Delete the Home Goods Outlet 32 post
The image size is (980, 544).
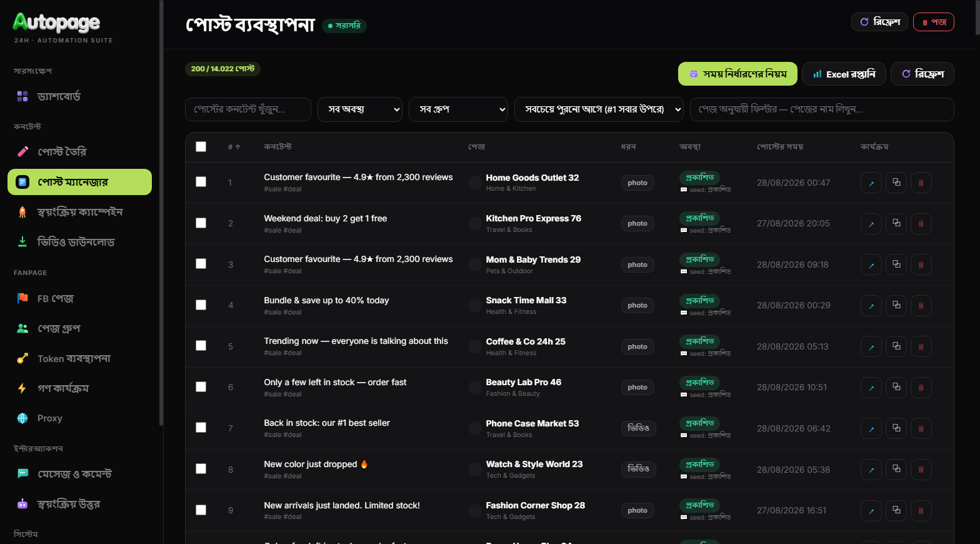pos(921,183)
